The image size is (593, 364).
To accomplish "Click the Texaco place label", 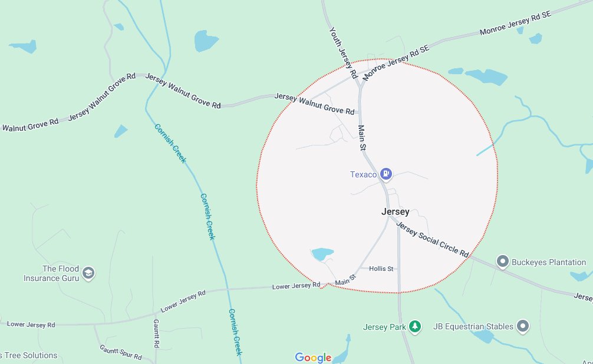I will click(x=364, y=174).
